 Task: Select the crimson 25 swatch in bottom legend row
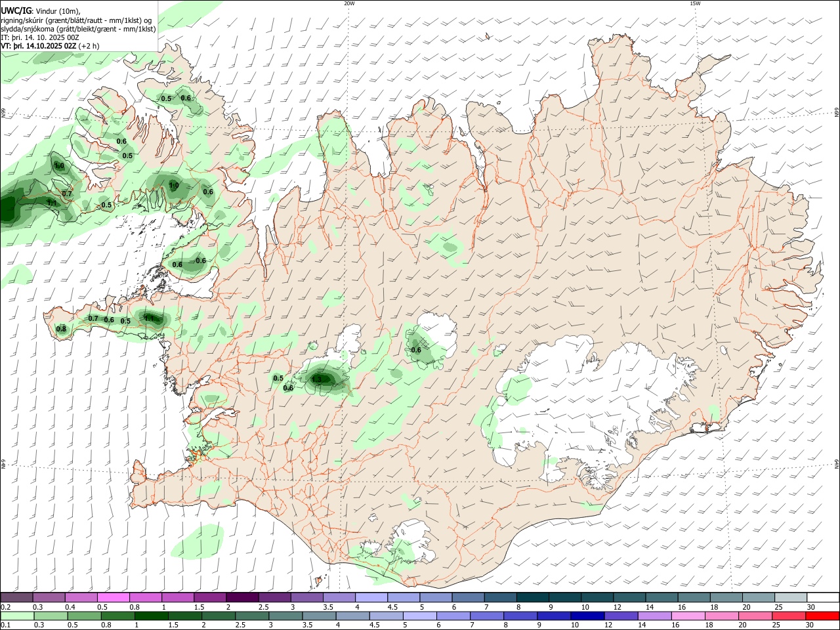(789, 616)
